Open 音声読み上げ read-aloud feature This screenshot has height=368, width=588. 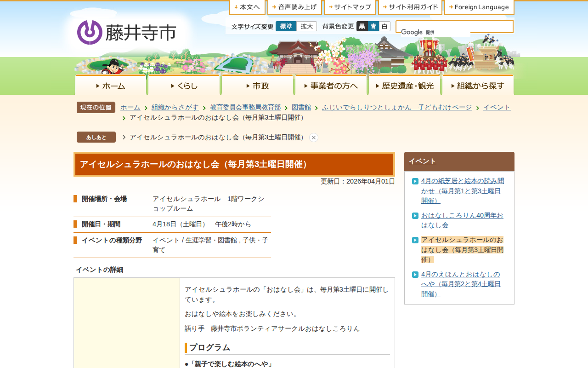click(294, 7)
